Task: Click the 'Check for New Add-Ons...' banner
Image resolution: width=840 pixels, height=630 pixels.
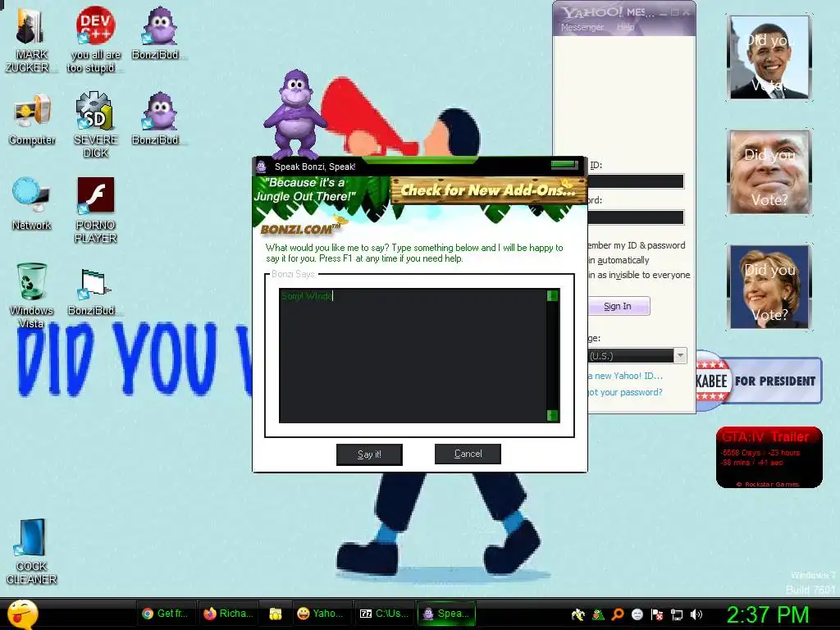Action: [489, 190]
